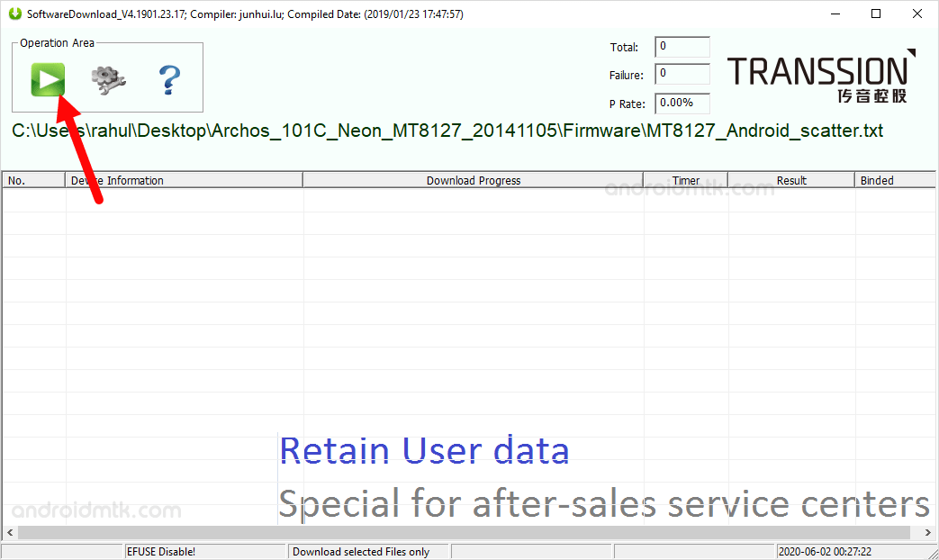Screen dimensions: 939x560
Task: Click the Device Information column header
Action: point(117,179)
